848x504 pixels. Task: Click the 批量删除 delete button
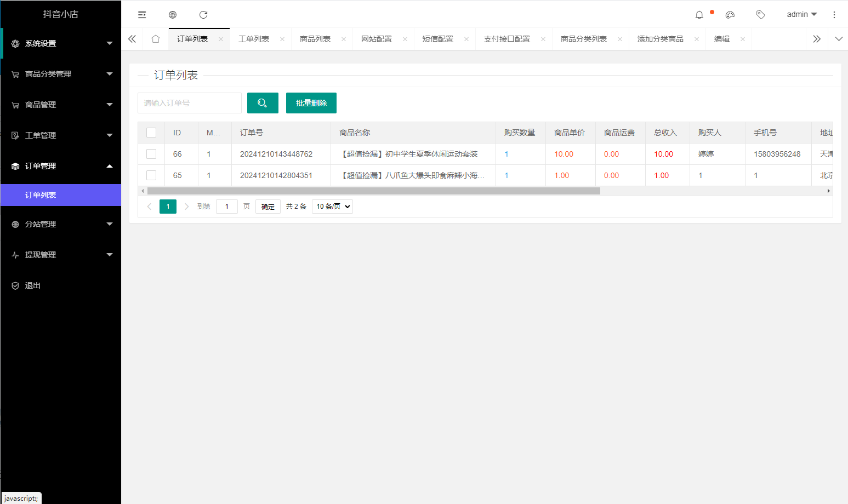point(311,102)
